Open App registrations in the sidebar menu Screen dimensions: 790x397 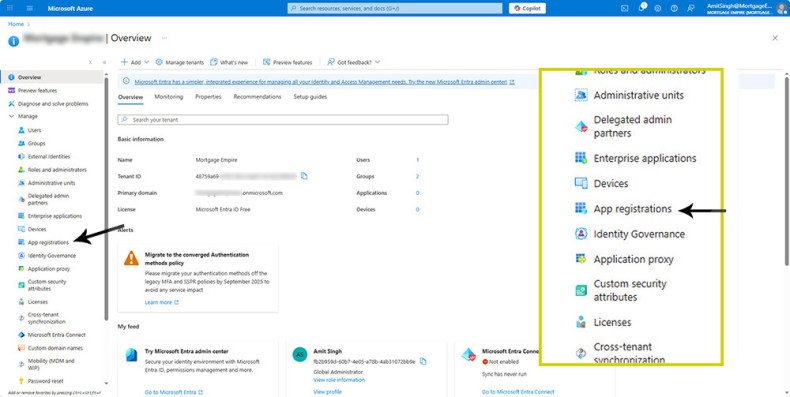coord(48,242)
